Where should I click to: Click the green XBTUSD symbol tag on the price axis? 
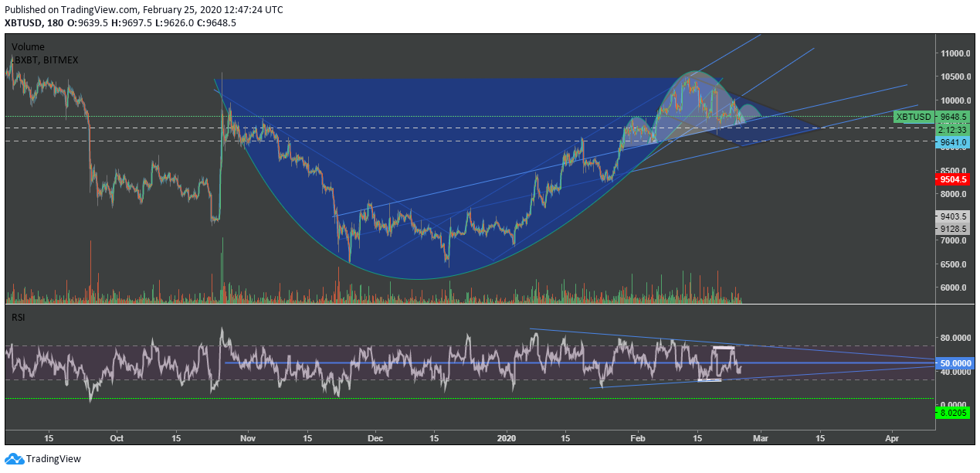[913, 117]
